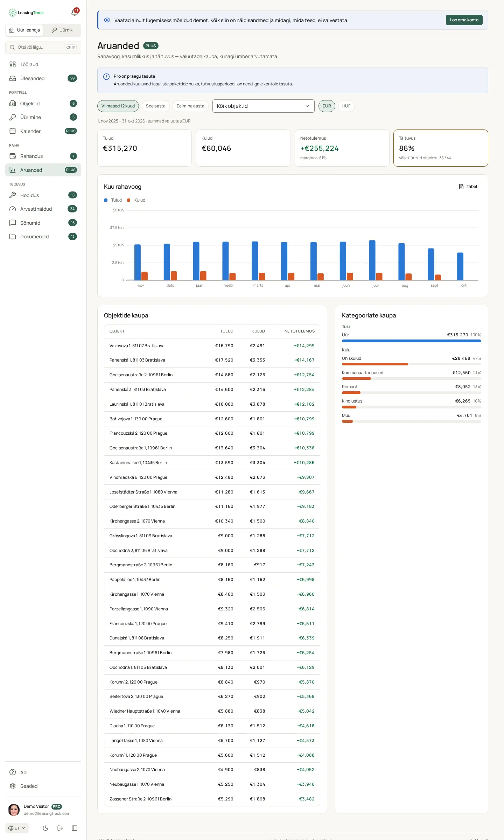
Task: Switch chart to Tabel view
Action: pos(468,187)
